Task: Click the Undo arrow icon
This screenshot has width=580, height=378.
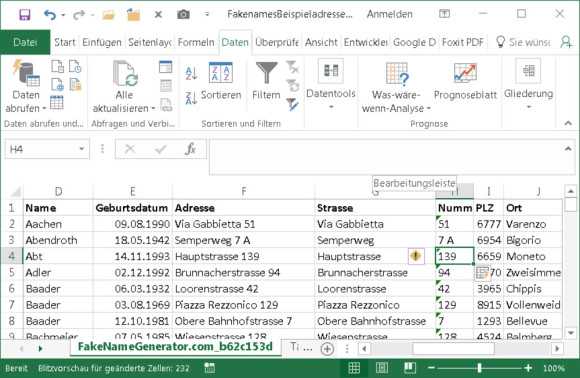Action: tap(50, 15)
